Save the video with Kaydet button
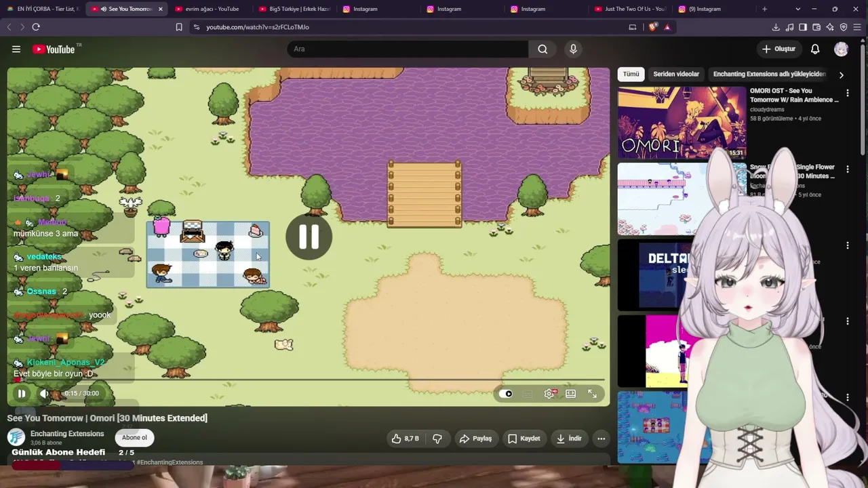 click(x=524, y=439)
